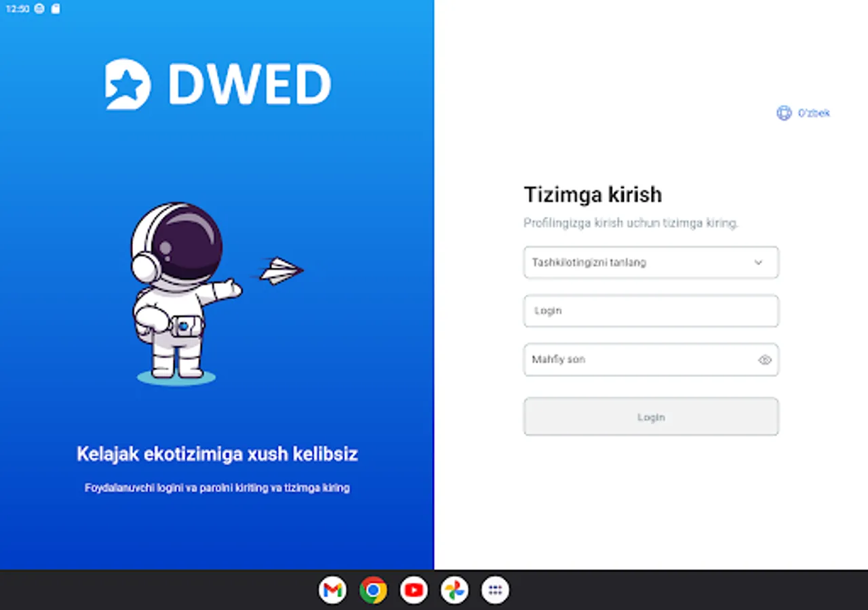Open the app launcher grid icon

coord(495,590)
